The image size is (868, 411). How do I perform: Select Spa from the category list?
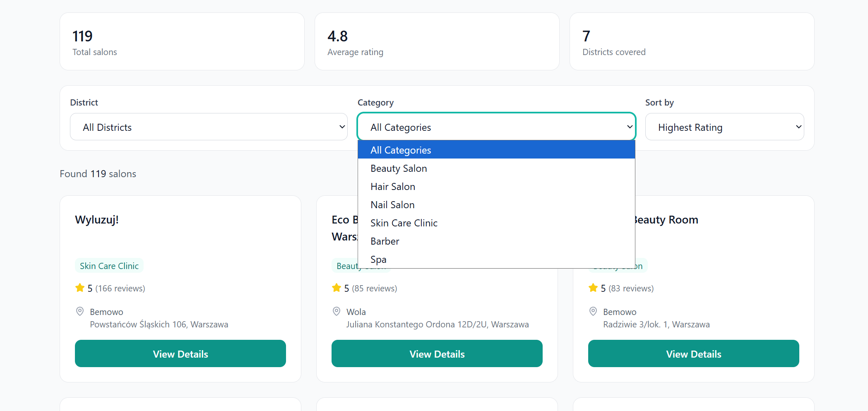496,260
